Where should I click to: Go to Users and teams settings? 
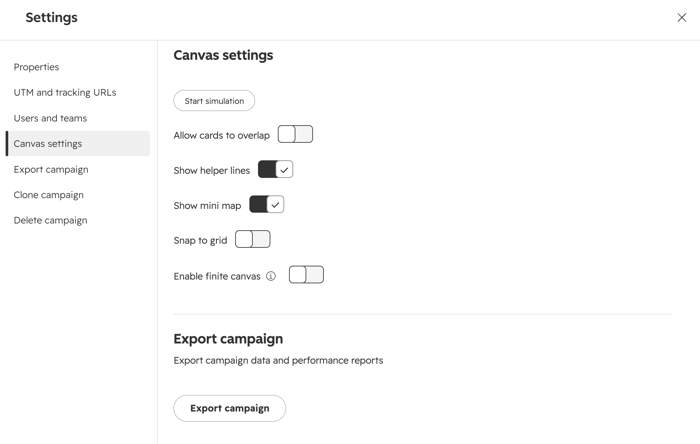50,118
